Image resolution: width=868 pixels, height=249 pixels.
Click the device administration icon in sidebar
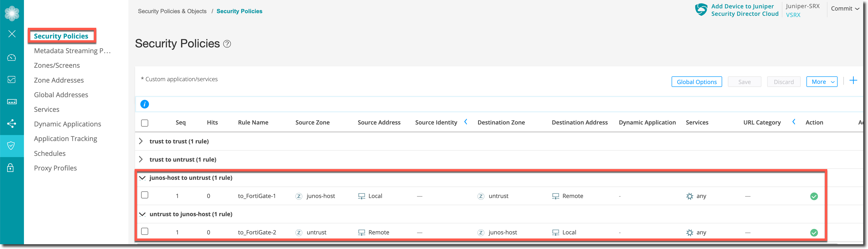(x=11, y=102)
